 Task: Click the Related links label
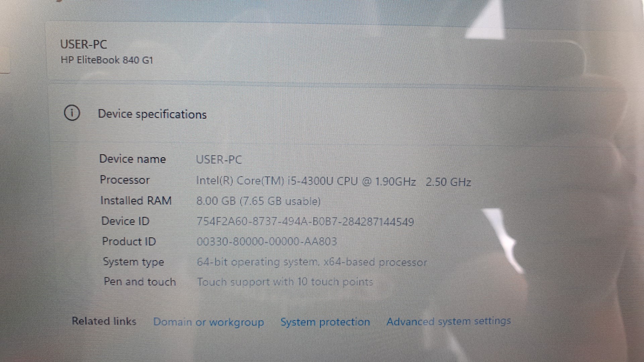point(104,321)
